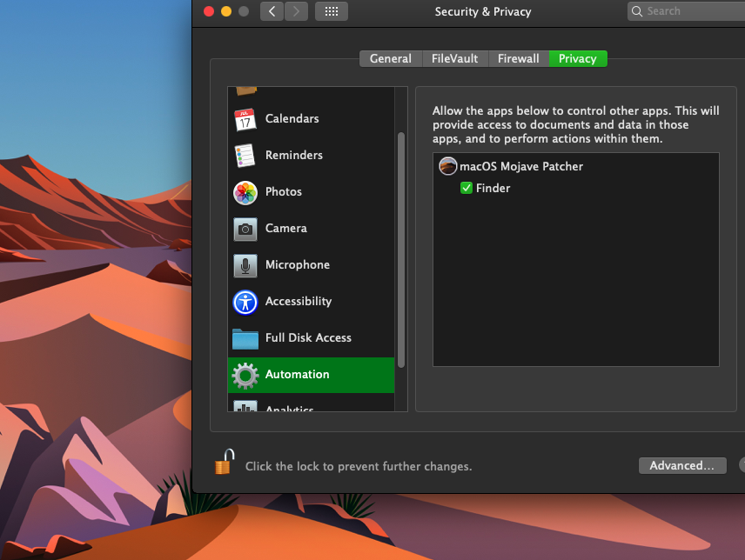Go back with the left chevron button
Viewport: 745px width, 560px height.
tap(272, 11)
